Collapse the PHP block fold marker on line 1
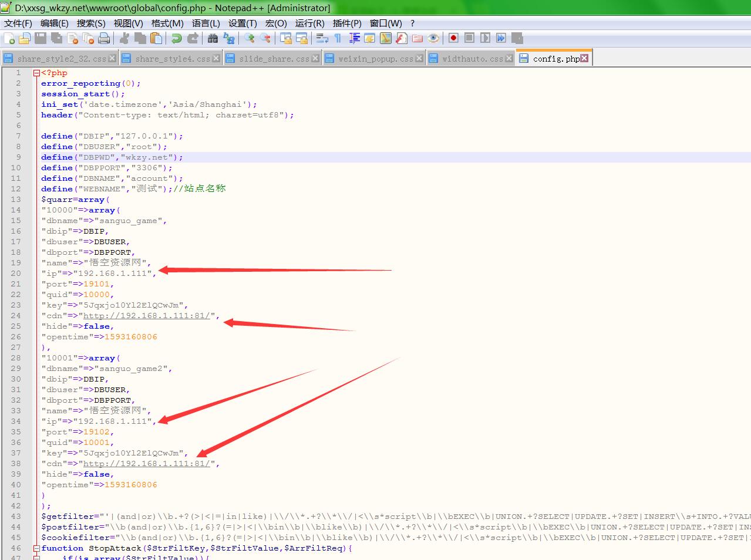This screenshot has height=560, width=751. tap(36, 73)
